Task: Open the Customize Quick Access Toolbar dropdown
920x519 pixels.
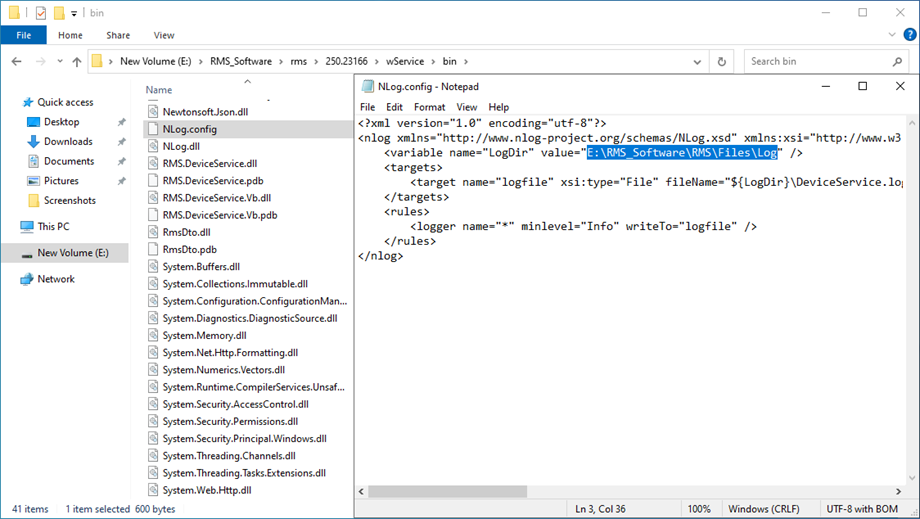Action: [x=74, y=13]
